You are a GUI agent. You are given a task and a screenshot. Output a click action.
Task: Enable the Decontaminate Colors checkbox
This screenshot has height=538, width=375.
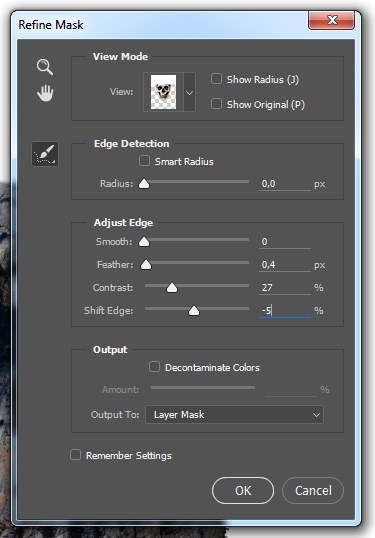tap(154, 367)
